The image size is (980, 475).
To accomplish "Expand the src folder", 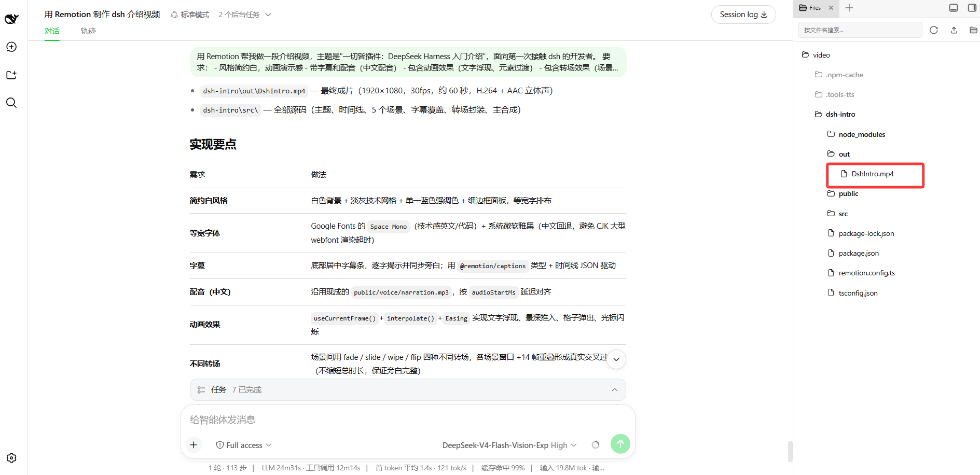I will 837,214.
